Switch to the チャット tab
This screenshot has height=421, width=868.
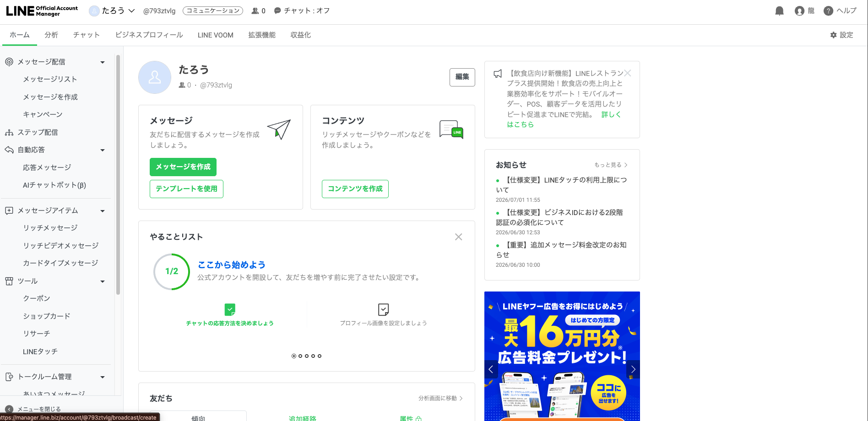click(87, 35)
